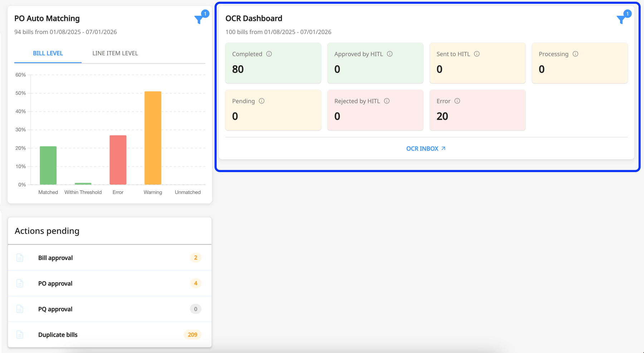Click the Warning bar in the chart
The width and height of the screenshot is (644, 353).
[153, 138]
